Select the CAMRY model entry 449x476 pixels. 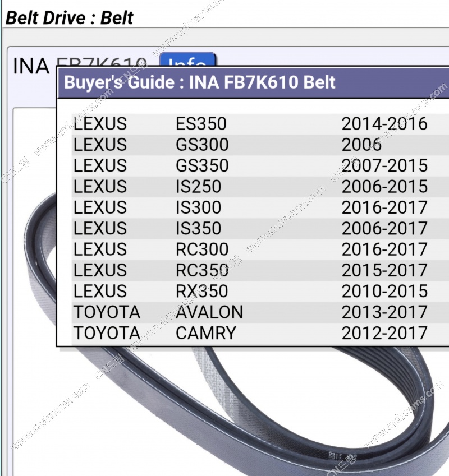point(205,333)
